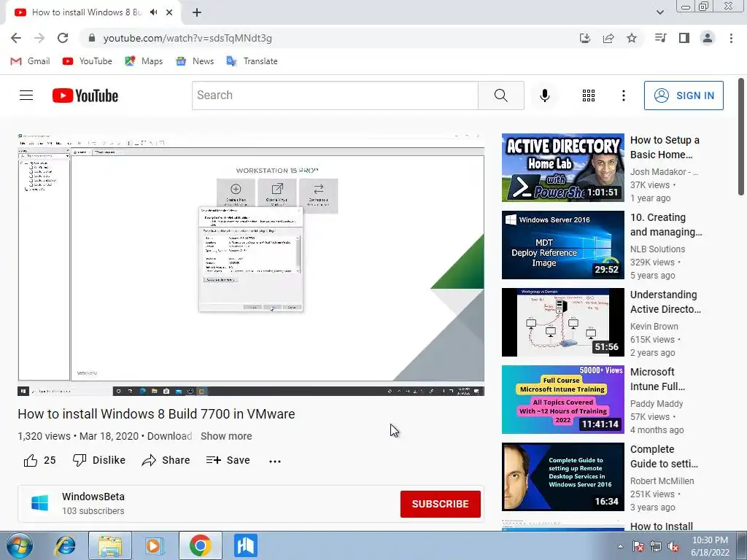Open taskbar clock 10:30 PM
This screenshot has width=747, height=560.
pyautogui.click(x=710, y=546)
